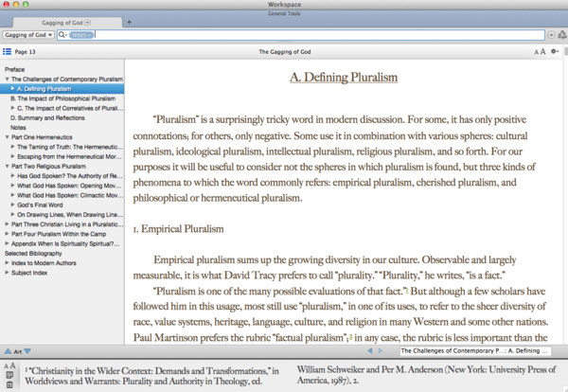Decrease text size with the small A

click(536, 52)
